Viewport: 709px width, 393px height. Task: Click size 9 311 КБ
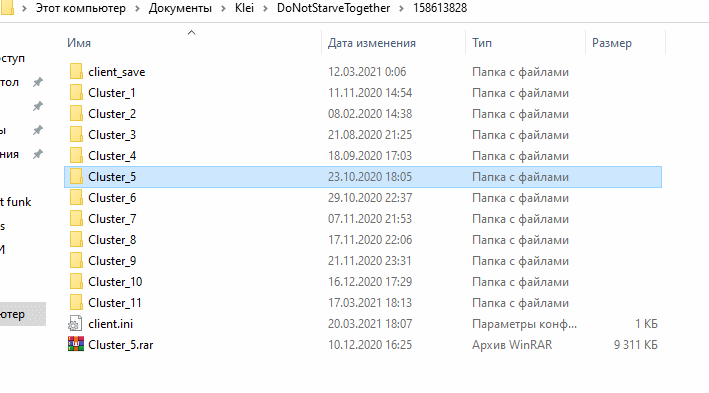(636, 345)
